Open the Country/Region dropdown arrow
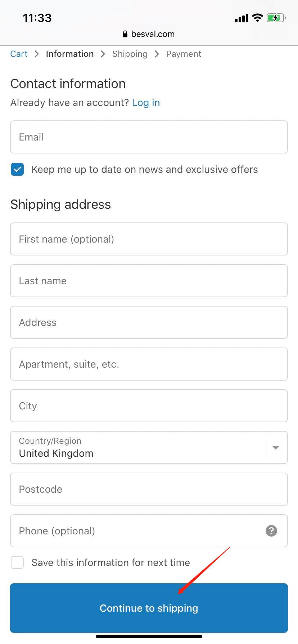Viewport: 298px width, 644px height. point(276,447)
